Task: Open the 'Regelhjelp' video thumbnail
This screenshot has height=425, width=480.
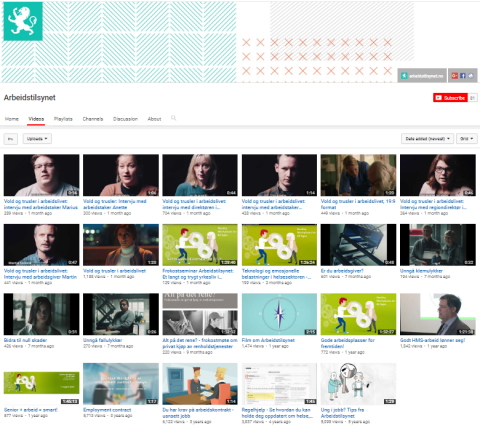Action: [279, 384]
